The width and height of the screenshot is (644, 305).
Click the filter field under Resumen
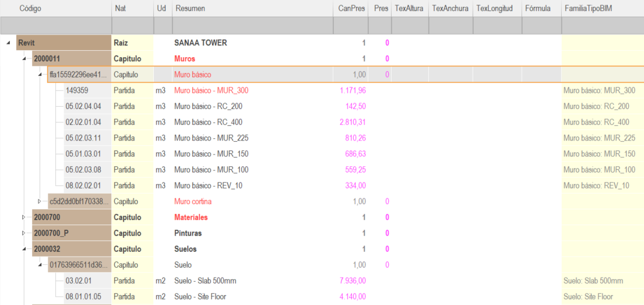click(253, 26)
